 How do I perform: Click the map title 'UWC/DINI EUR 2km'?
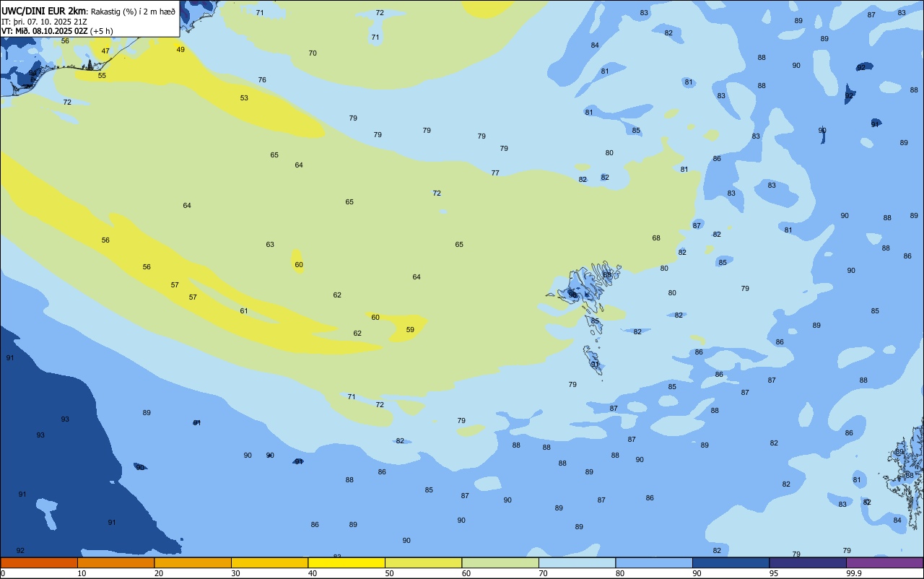tap(44, 11)
